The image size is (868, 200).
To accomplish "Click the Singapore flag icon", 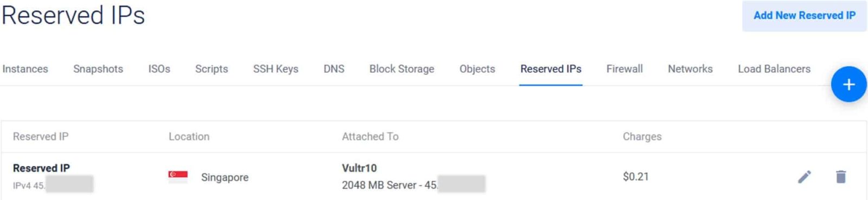I will (x=178, y=177).
